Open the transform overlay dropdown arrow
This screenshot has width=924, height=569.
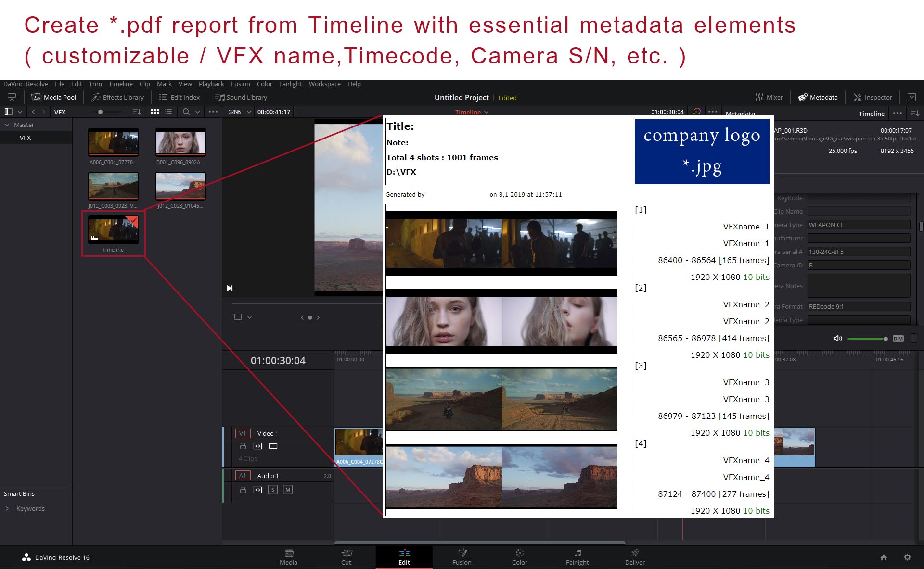[x=249, y=317]
